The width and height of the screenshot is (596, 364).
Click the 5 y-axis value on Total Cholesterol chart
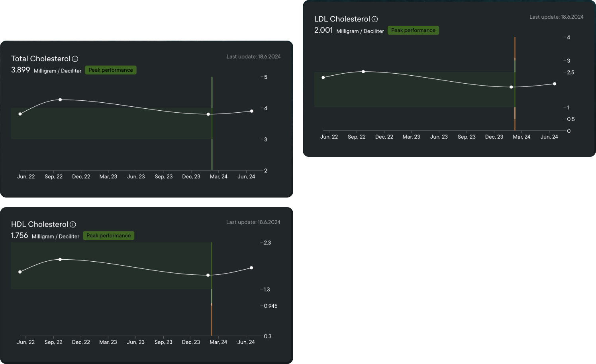click(266, 77)
